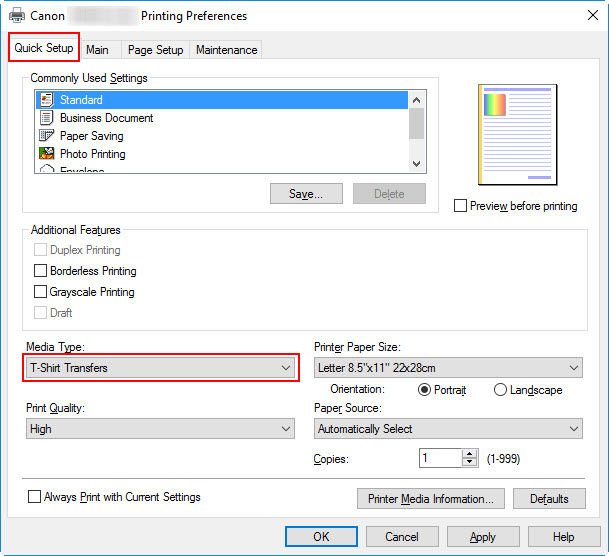Viewport: 609px width, 556px height.
Task: Expand the Paper Source dropdown
Action: coord(448,429)
